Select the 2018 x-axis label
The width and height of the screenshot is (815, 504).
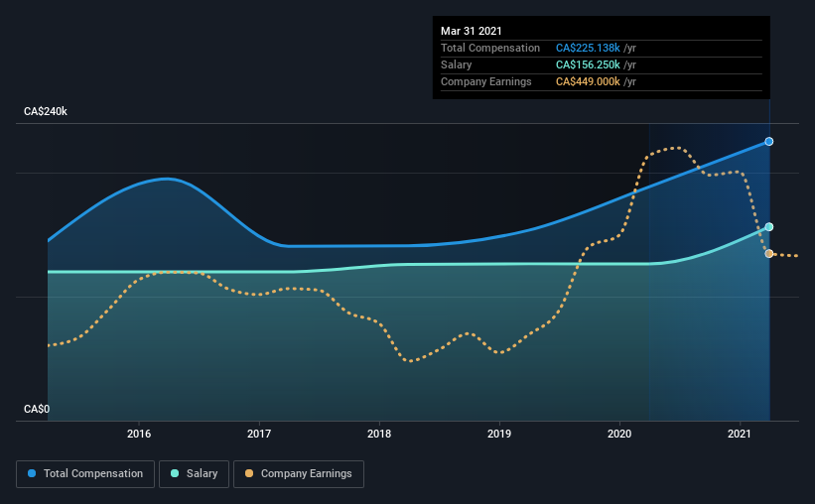379,434
